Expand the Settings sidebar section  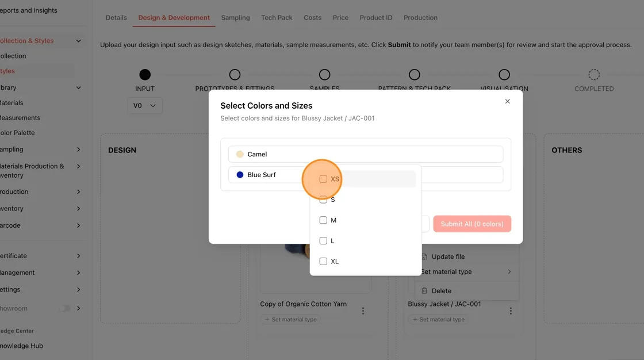[78, 290]
